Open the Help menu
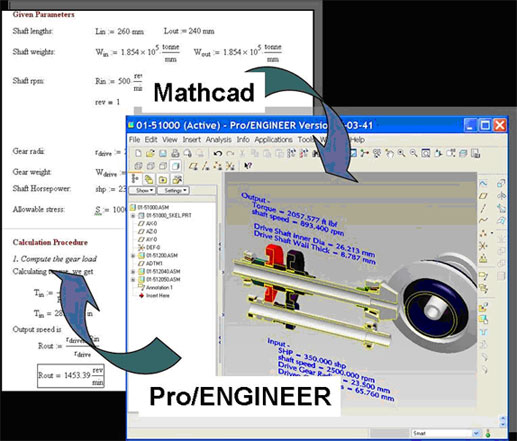The height and width of the screenshot is (441, 517). tap(358, 139)
